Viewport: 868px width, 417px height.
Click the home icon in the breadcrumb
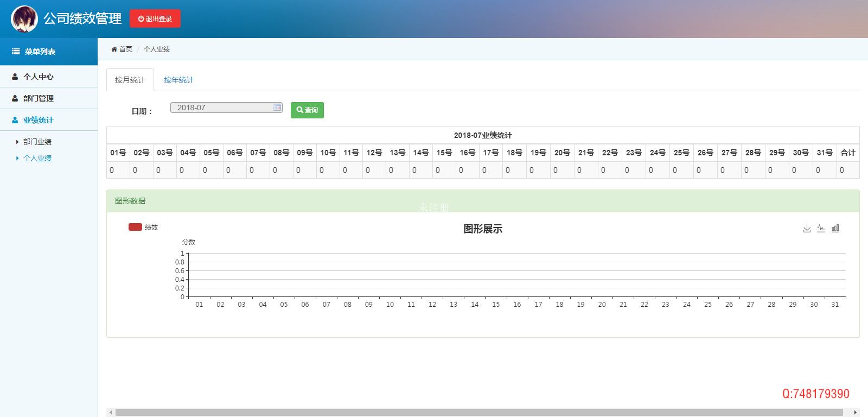coord(114,49)
